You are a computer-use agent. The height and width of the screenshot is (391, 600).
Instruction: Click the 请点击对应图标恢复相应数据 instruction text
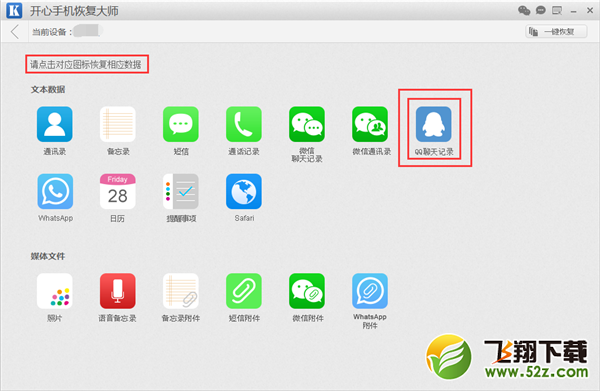[x=86, y=64]
